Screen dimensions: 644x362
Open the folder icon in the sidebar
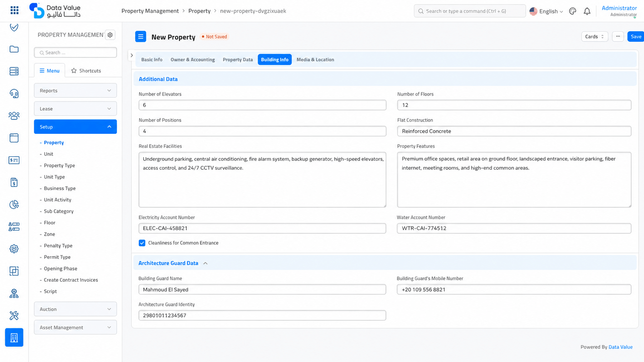click(x=14, y=49)
